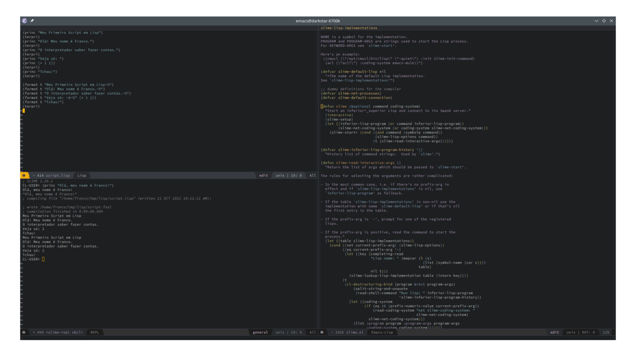636x364 pixels.
Task: Click the 'slime-lisp-implementations' header text at top right
Action: 349,28
